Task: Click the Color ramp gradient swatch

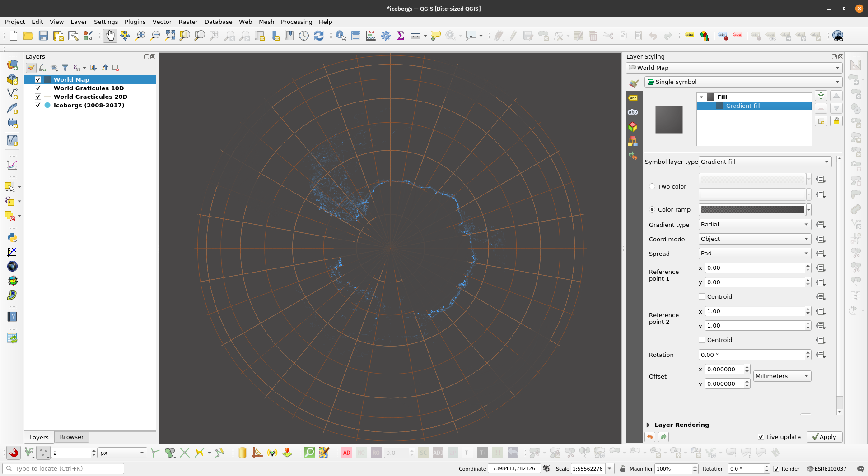Action: click(752, 210)
